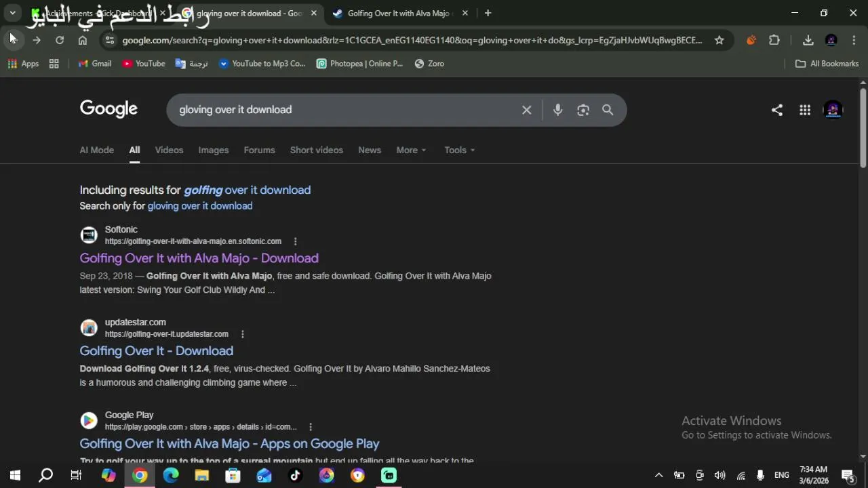Open YouTube to Mp3 Converter bookmark
Viewport: 868px width, 488px height.
pos(262,64)
